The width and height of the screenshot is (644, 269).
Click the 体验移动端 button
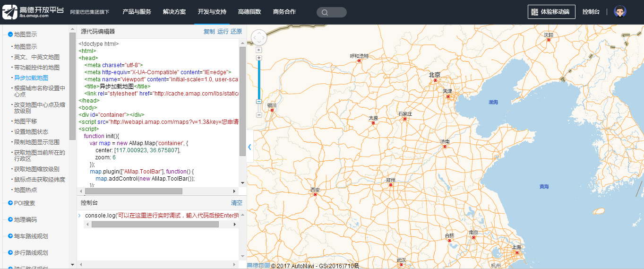551,12
